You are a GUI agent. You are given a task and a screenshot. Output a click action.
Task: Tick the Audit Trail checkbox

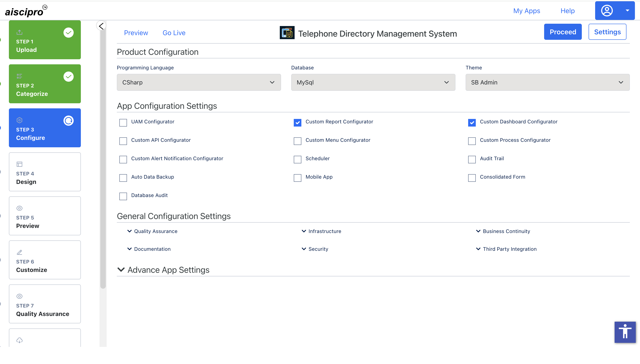tap(472, 160)
